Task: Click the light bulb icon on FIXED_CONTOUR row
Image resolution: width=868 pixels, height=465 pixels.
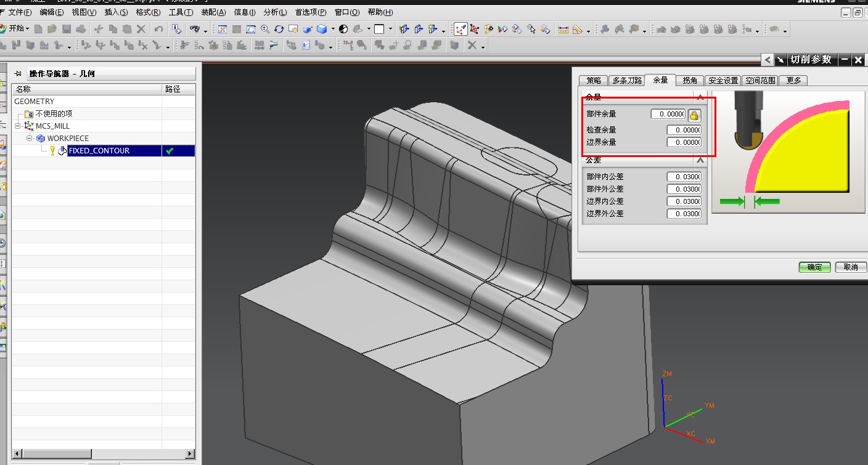Action: [x=52, y=150]
